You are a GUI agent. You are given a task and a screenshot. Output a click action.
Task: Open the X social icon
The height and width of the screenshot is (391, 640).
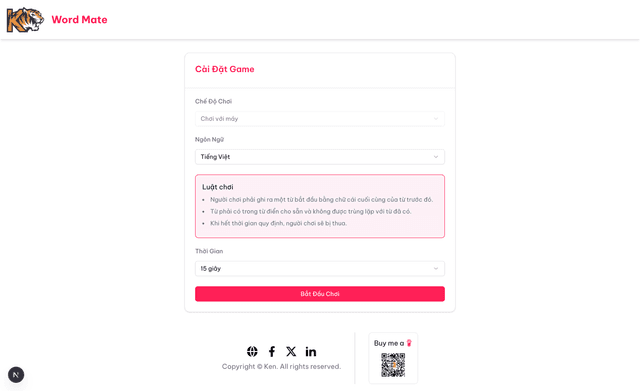[x=291, y=351]
